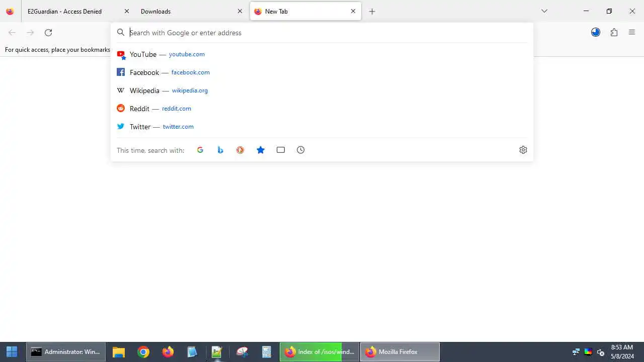The height and width of the screenshot is (362, 644).
Task: Search this time with Google icon
Action: (200, 150)
